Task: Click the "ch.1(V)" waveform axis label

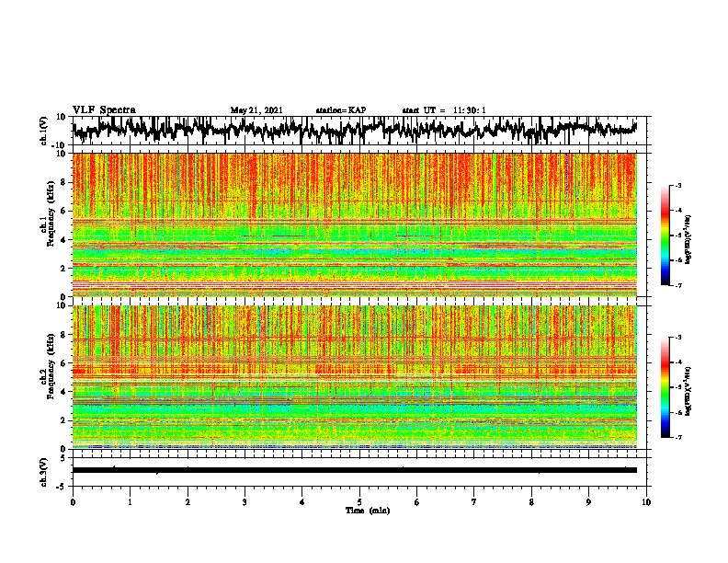Action: (44, 131)
